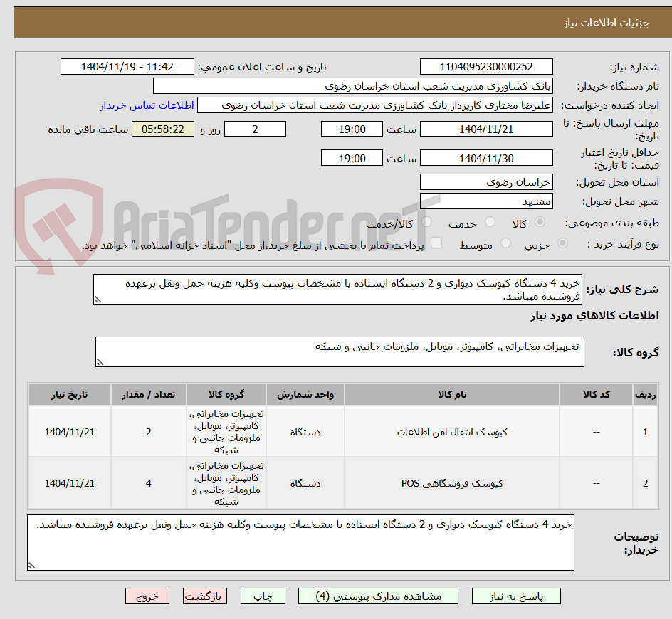Viewport: 672px width, 619px height.
Task: Click the ردیف column header
Action: coord(646,395)
